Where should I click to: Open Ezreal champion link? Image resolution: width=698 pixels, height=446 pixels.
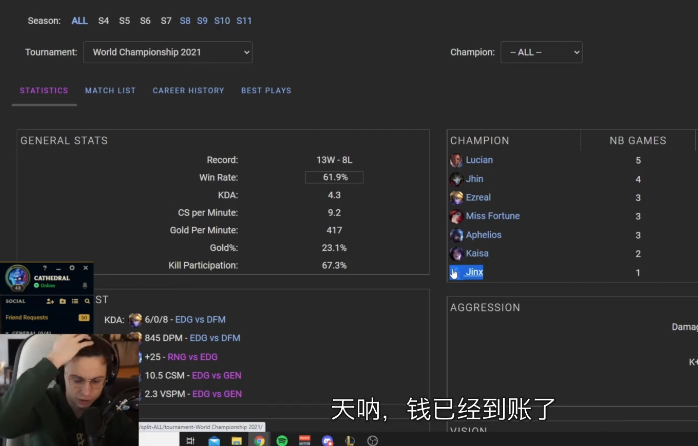coord(479,197)
